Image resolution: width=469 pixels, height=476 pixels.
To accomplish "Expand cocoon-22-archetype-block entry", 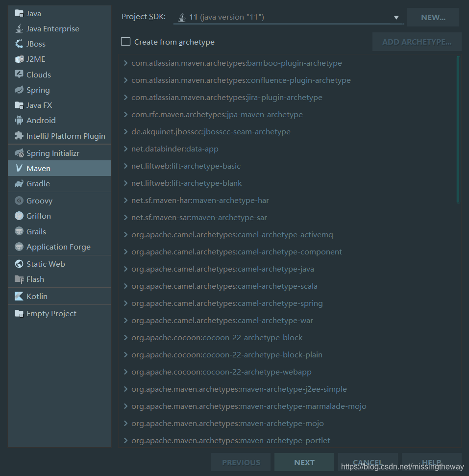I will pos(125,337).
